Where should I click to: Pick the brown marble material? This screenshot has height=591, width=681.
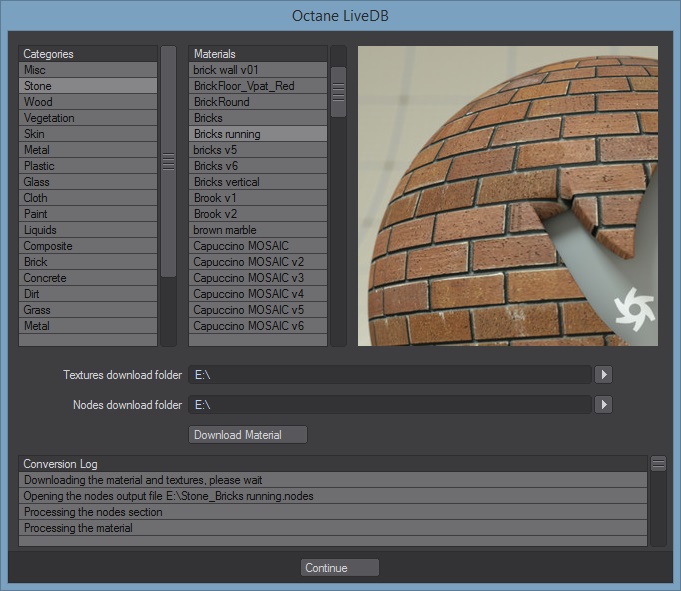(x=258, y=230)
